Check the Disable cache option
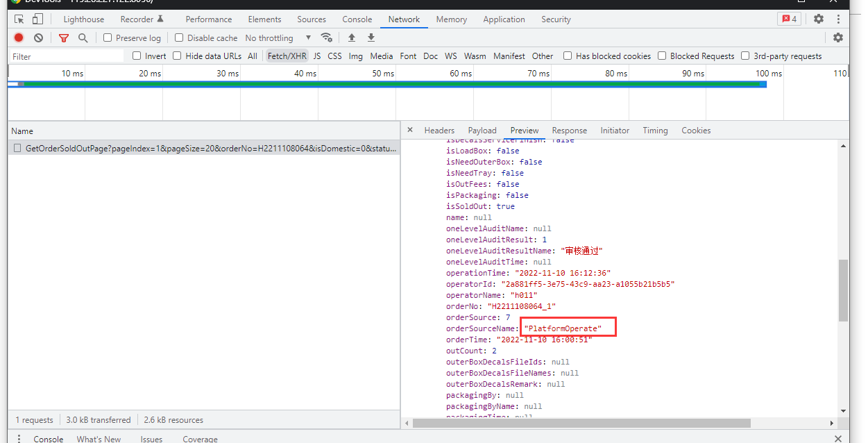Viewport: 868px width, 443px height. point(179,38)
